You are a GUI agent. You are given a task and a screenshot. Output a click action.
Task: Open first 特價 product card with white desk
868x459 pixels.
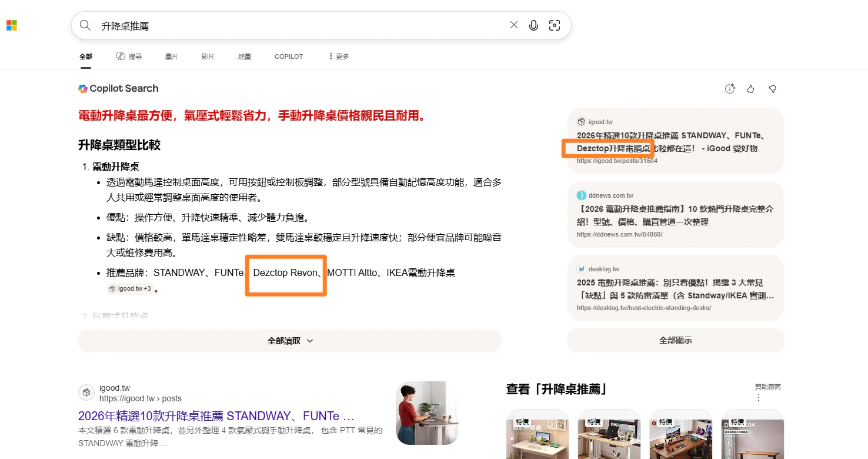tap(538, 434)
